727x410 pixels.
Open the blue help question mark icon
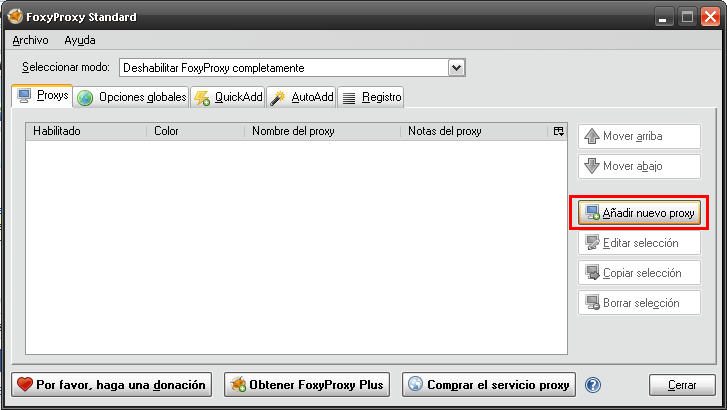593,385
